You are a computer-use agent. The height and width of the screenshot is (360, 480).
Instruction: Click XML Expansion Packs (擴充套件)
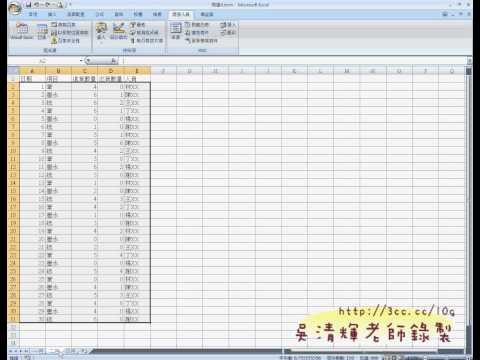click(x=197, y=33)
